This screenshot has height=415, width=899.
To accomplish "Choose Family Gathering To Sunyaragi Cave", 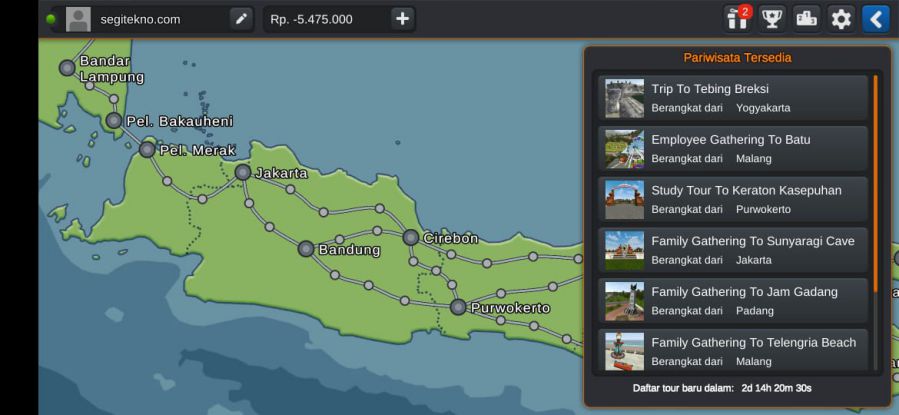I will [733, 250].
